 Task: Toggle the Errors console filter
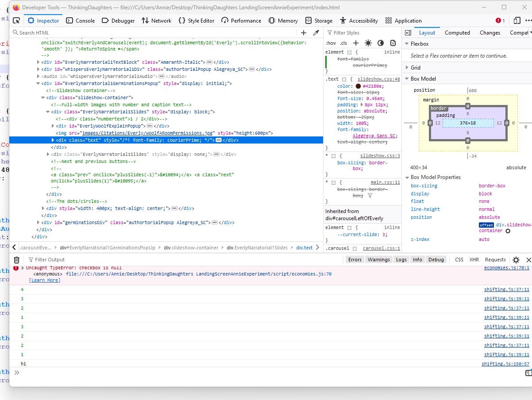click(355, 260)
